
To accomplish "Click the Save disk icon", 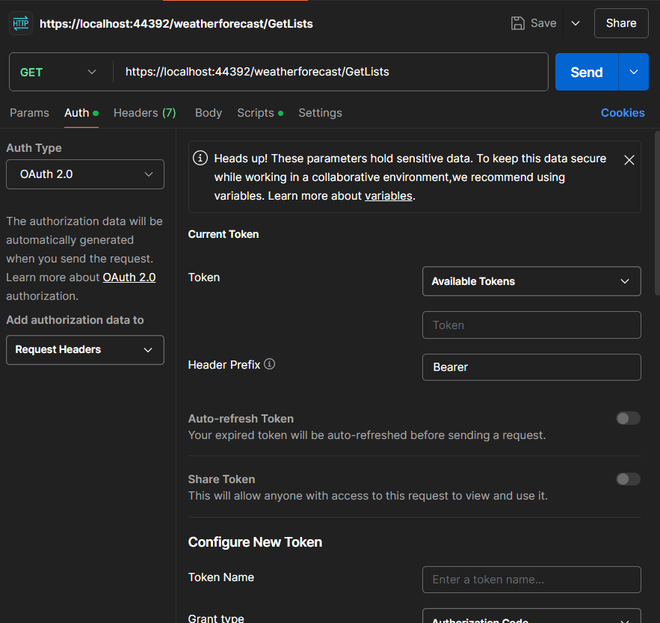I will tap(518, 23).
